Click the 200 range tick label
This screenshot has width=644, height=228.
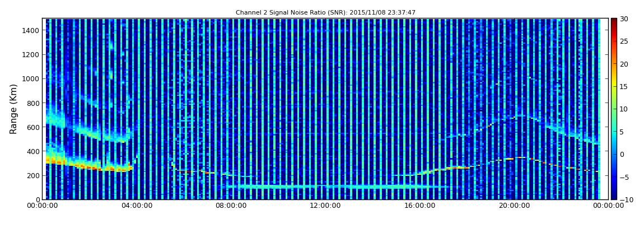[x=33, y=176]
